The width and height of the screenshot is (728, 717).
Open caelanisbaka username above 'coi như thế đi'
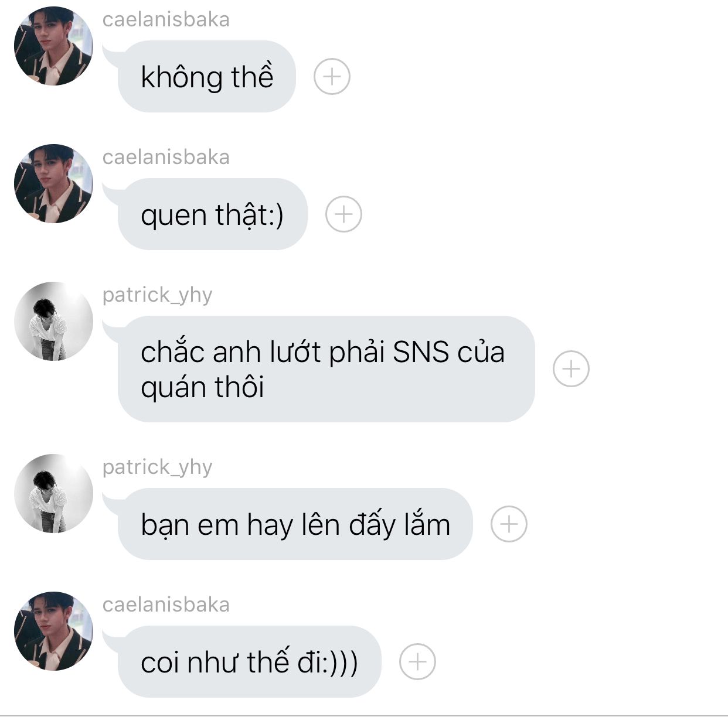click(x=166, y=605)
